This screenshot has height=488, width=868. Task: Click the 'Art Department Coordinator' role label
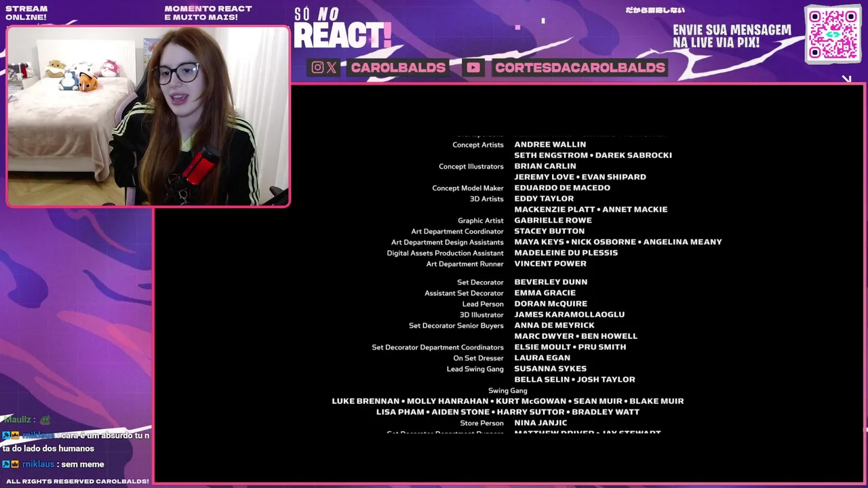tap(457, 232)
